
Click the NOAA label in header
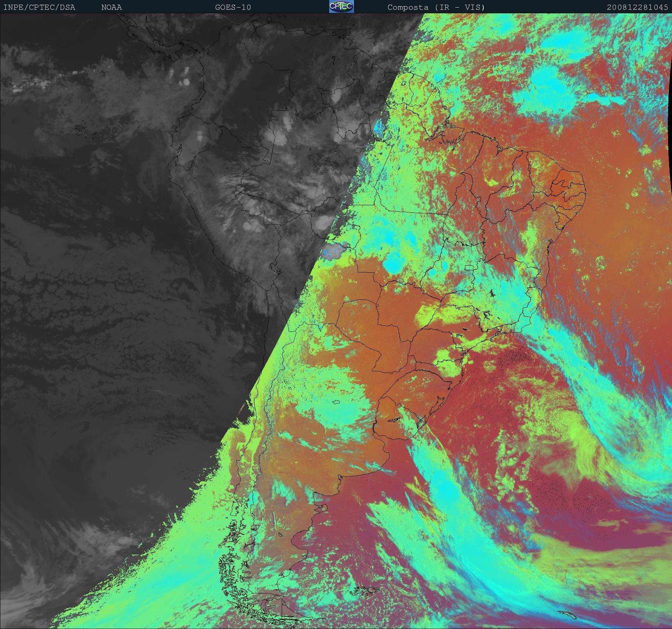click(111, 7)
